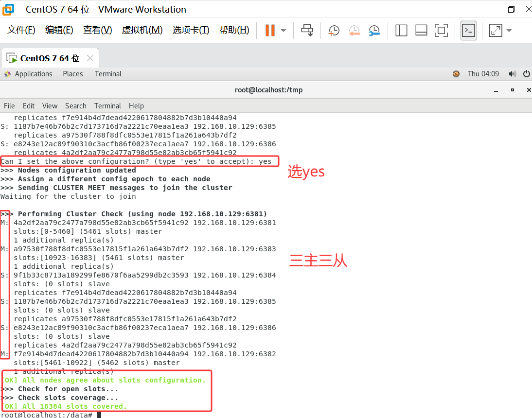This screenshot has height=418, width=532.
Task: Toggle the console view button
Action: coord(468,30)
